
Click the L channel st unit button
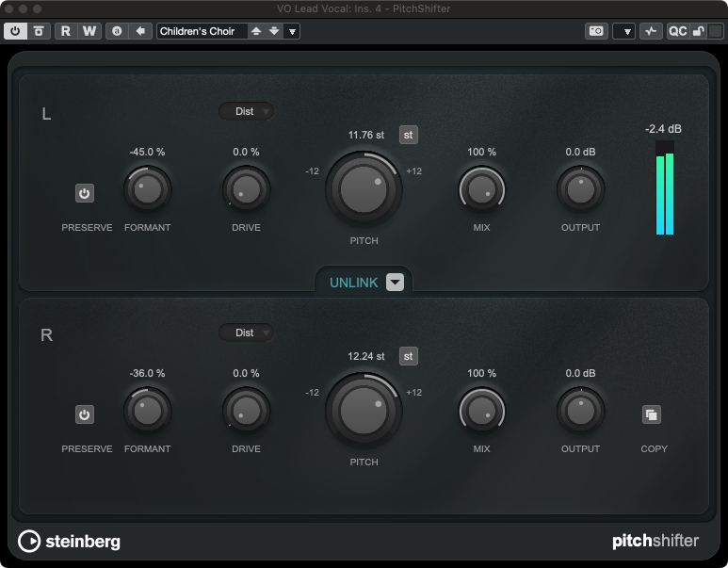click(x=408, y=135)
